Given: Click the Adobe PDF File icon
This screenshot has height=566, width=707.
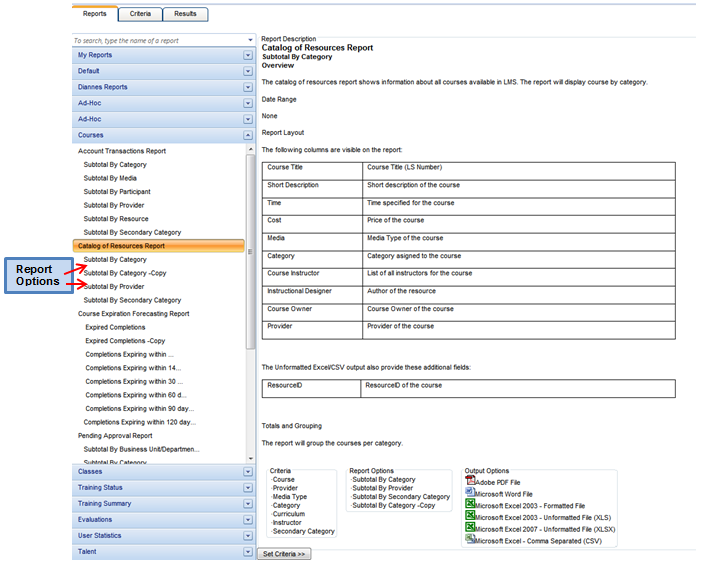Looking at the screenshot, I should (470, 481).
